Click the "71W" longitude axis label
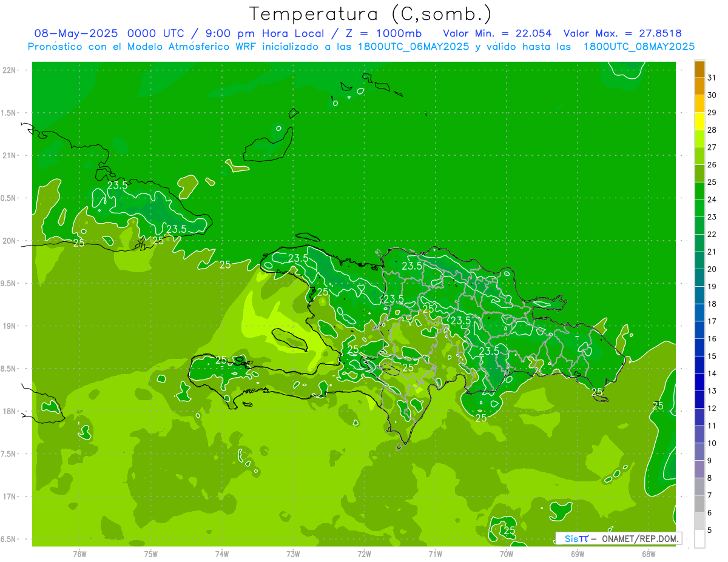The height and width of the screenshot is (562, 728). tap(435, 554)
